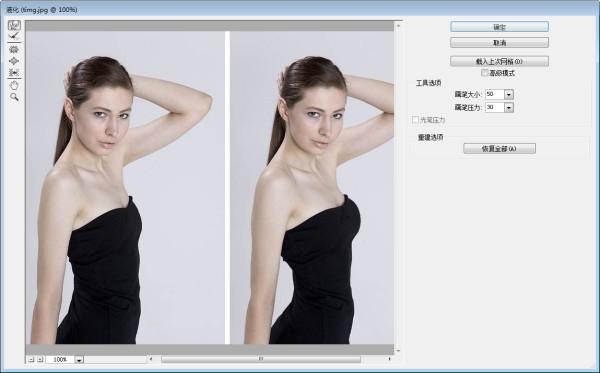
Task: Click the zoom in plus button
Action: click(x=40, y=359)
